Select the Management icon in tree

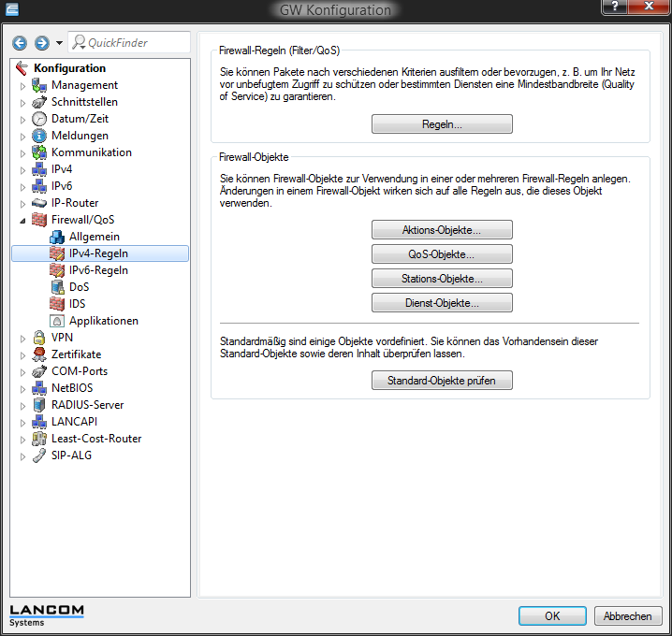click(39, 85)
